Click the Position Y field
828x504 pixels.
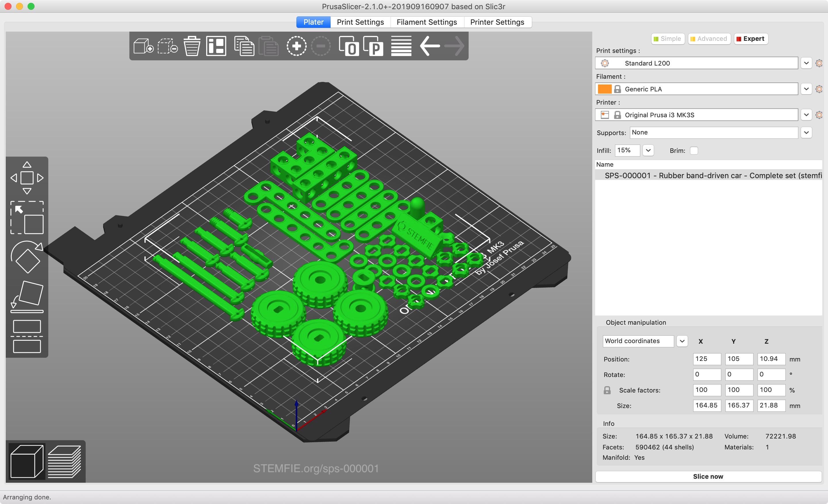click(739, 359)
